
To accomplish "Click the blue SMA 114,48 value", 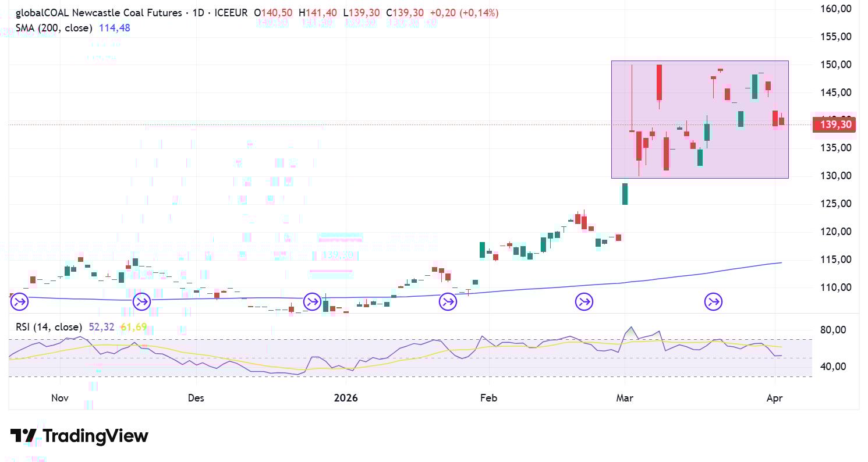I will tap(114, 27).
